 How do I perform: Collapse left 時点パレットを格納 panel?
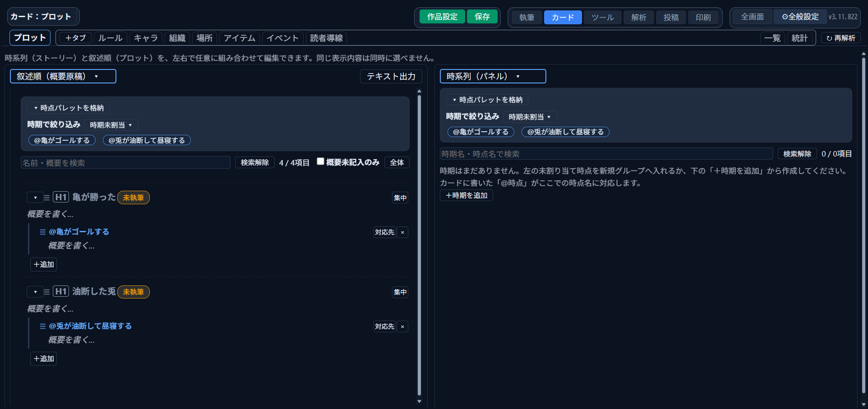pos(69,108)
